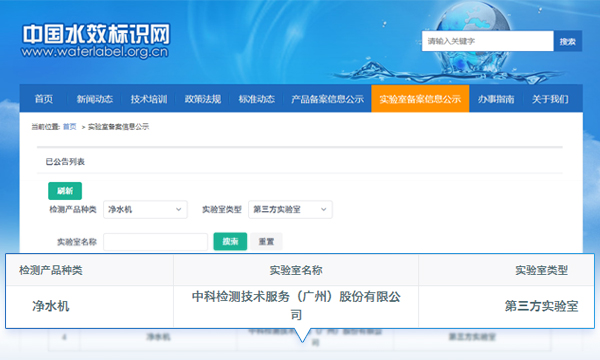Click www.waterlabel.org.cn URL text under logo

95,52
